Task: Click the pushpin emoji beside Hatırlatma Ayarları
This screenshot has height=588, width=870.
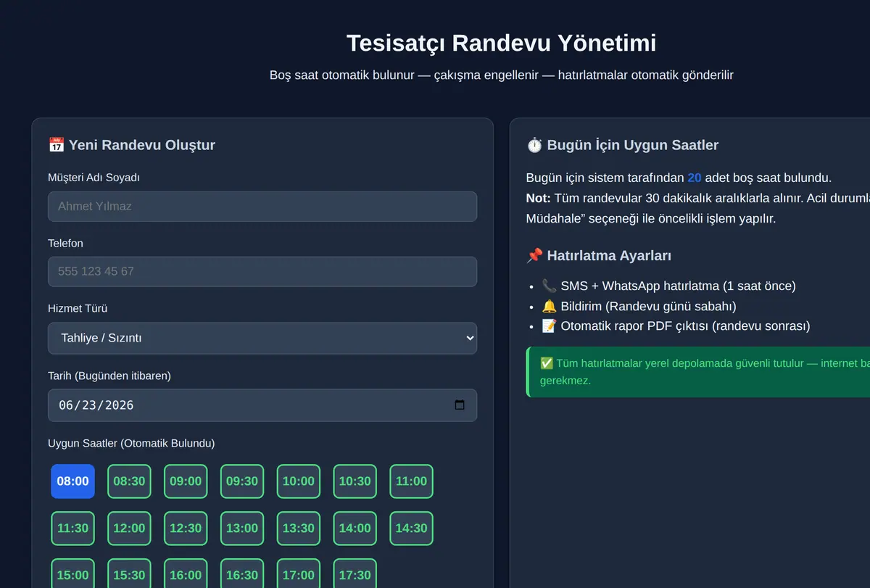Action: click(x=534, y=255)
